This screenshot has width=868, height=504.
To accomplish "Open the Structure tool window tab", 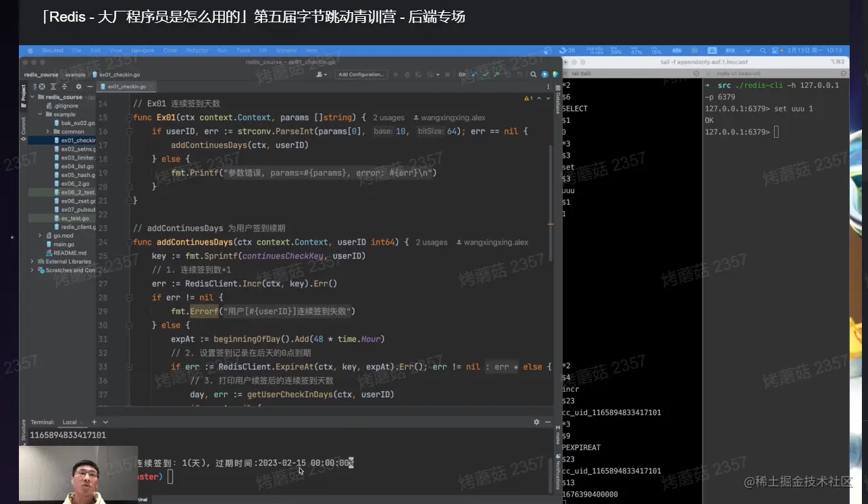I will point(24,430).
